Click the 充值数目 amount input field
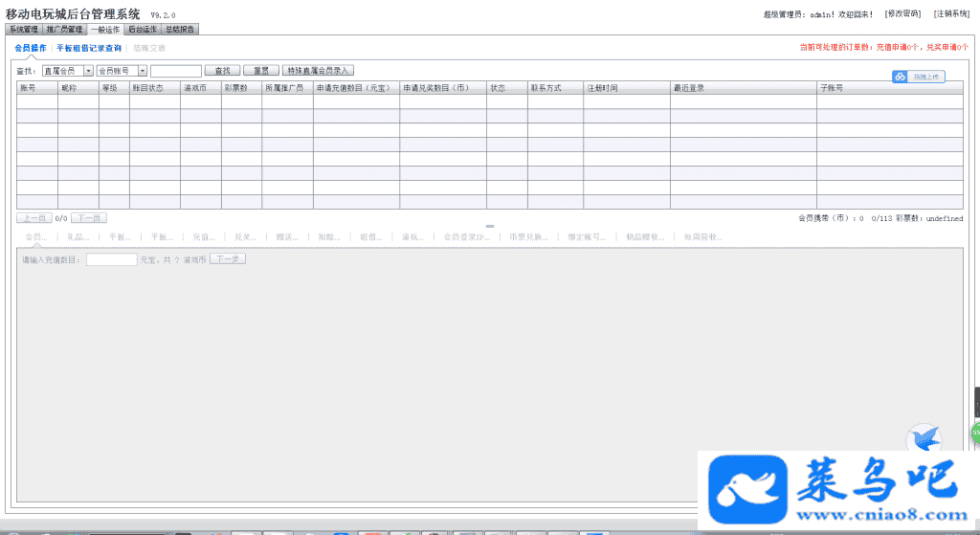This screenshot has height=535, width=980. point(111,259)
